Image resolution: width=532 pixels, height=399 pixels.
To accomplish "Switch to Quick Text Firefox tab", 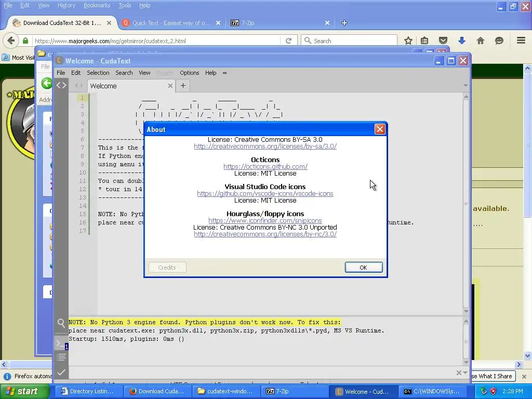I will point(171,23).
